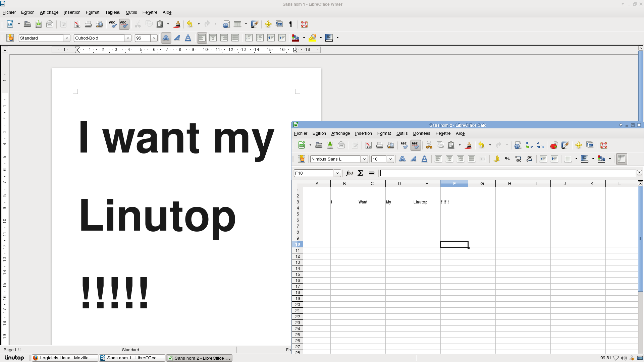Image resolution: width=644 pixels, height=362 pixels.
Task: Click the Writer Clone Formatting paintbrush
Action: pyautogui.click(x=177, y=24)
